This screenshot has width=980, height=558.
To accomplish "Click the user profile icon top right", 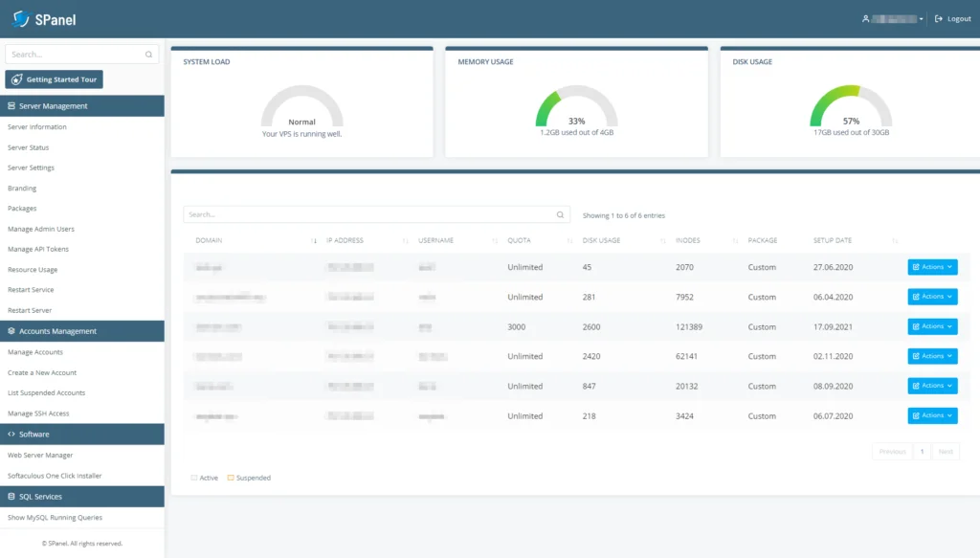I will (864, 17).
